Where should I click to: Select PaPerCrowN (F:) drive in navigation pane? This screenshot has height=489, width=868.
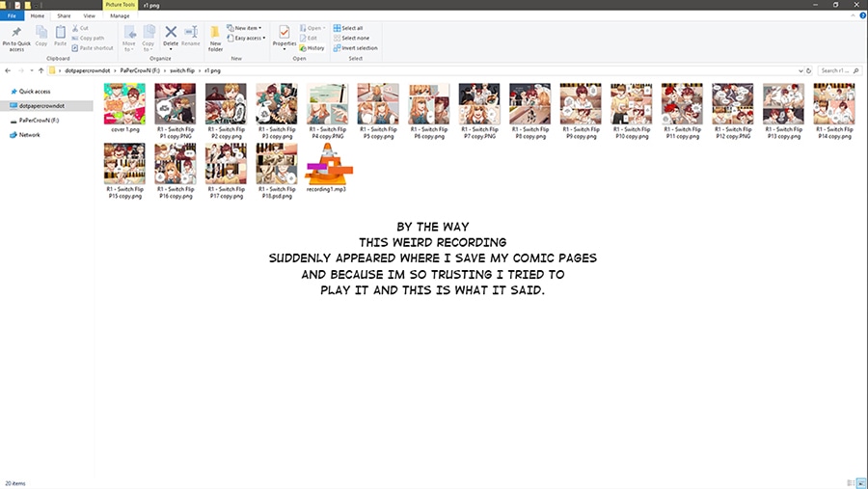[x=40, y=121]
